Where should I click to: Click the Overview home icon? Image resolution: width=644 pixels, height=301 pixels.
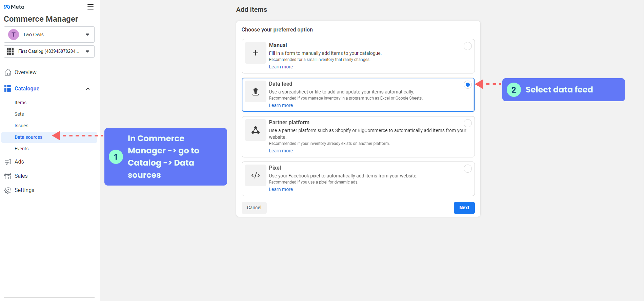(x=8, y=72)
